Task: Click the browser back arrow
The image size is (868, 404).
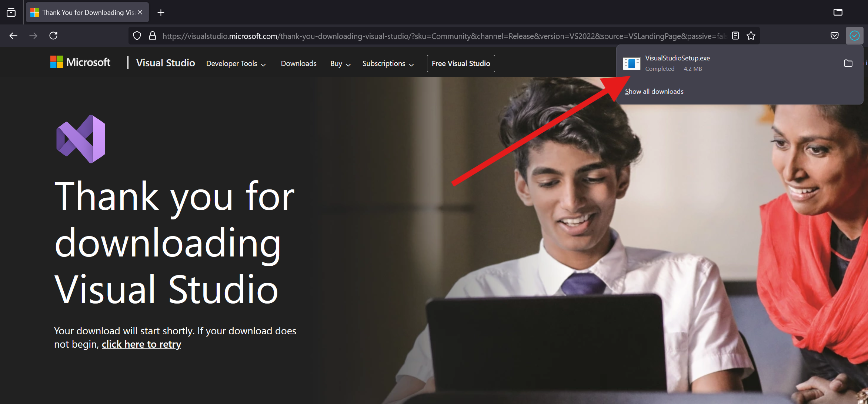Action: click(13, 36)
